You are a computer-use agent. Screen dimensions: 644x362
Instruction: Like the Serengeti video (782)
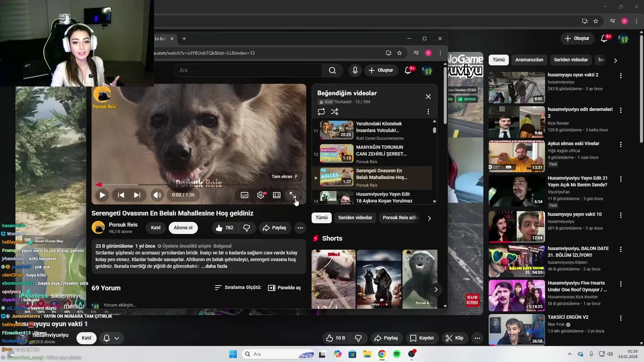224,228
